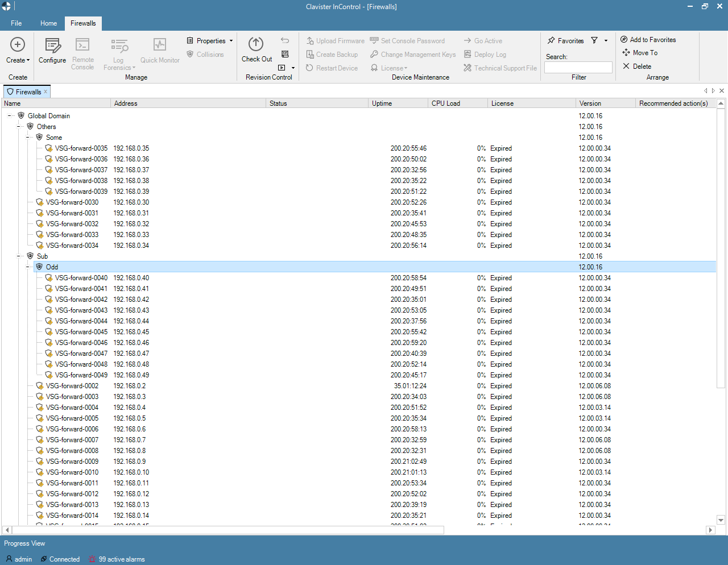Screen dimensions: 728x565
Task: Select firewall VSG-forward-0002
Action: point(72,386)
